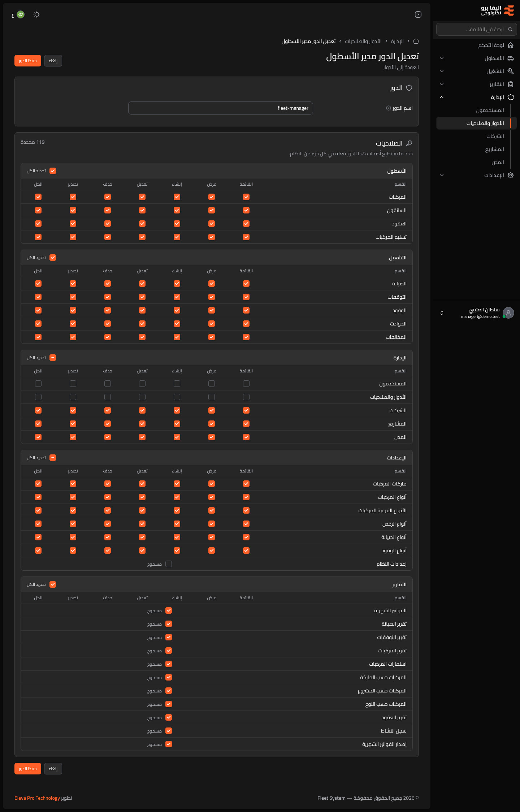Click الأدوار والصلاحيات in the breadcrumb trail
The height and width of the screenshot is (812, 520).
[x=363, y=41]
